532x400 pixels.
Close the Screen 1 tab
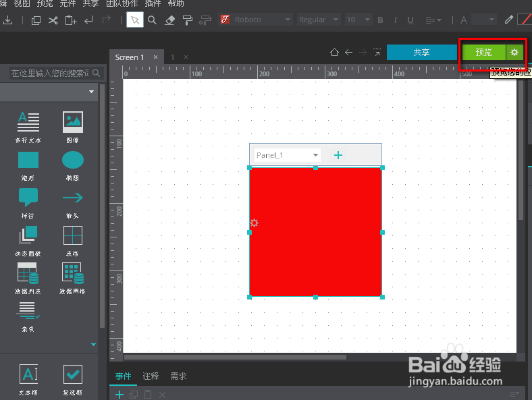coord(155,57)
